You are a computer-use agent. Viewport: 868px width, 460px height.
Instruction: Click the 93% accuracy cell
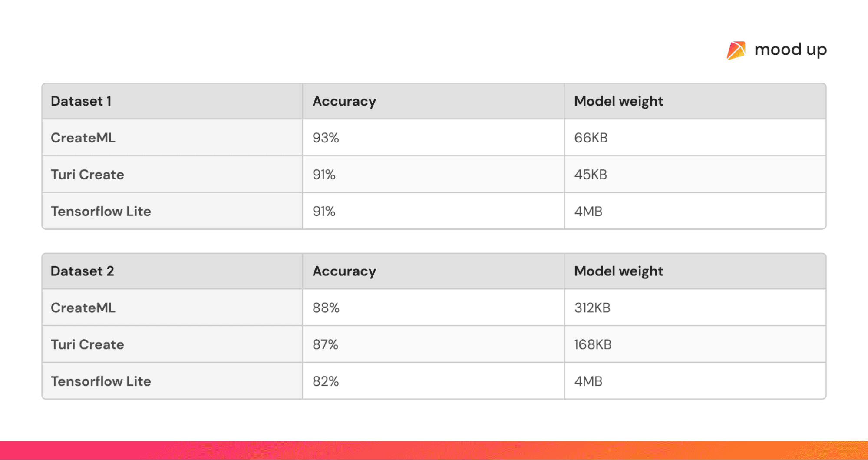(326, 138)
